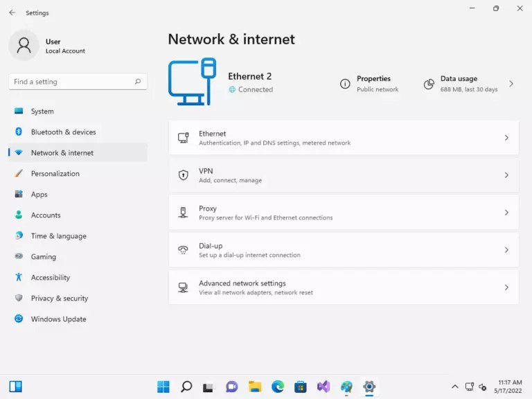Click the Advanced network settings computer icon
Image resolution: width=532 pixels, height=399 pixels.
click(183, 287)
